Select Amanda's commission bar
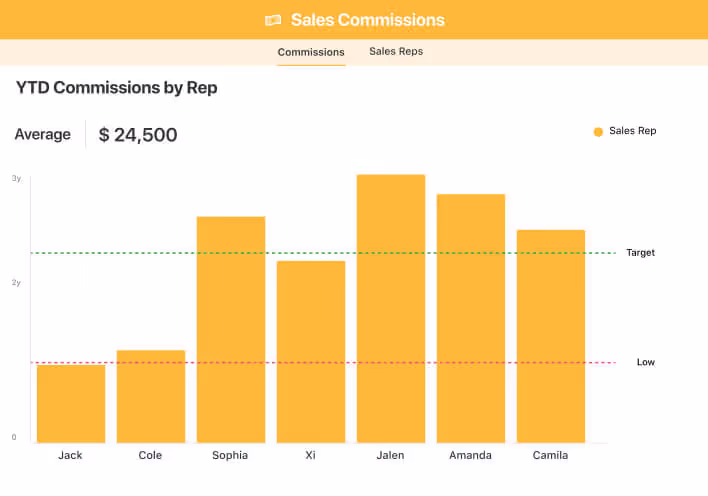 [471, 318]
